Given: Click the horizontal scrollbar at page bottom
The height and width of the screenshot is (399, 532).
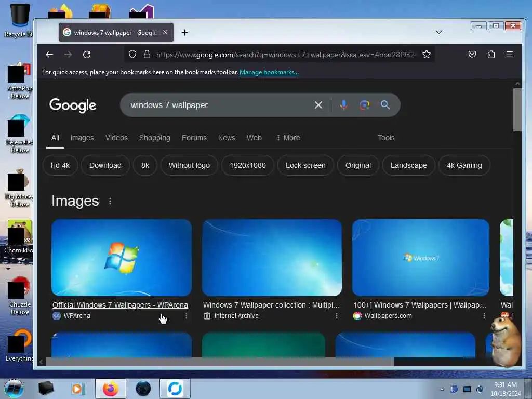Looking at the screenshot, I should 220,362.
